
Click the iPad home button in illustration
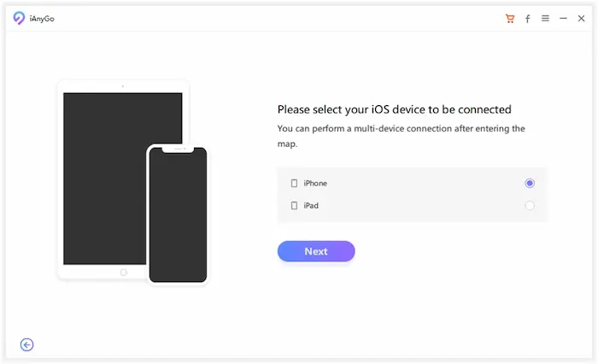(123, 272)
